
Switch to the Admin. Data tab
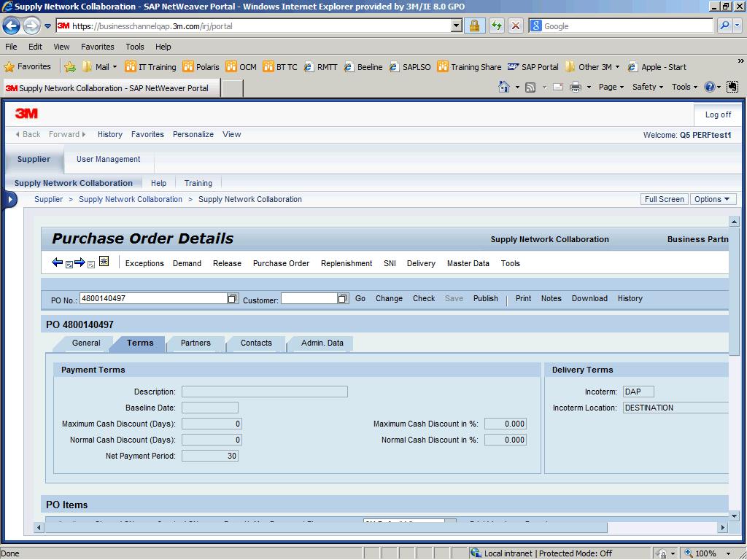(322, 343)
